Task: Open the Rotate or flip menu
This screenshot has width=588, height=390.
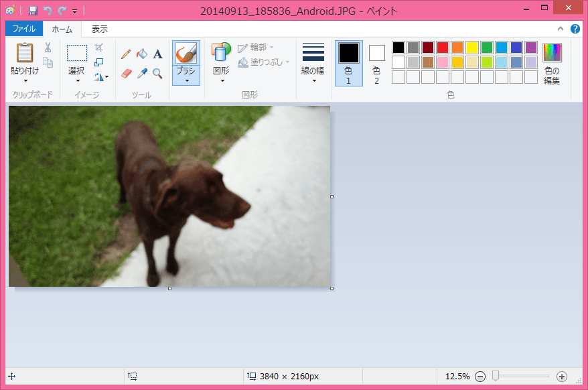Action: (101, 77)
